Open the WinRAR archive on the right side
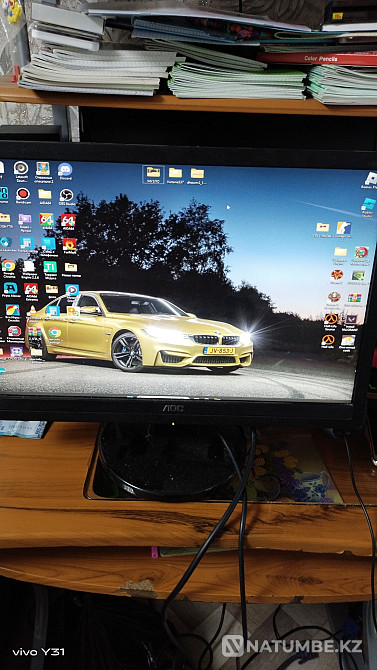The height and width of the screenshot is (670, 377). click(x=354, y=299)
